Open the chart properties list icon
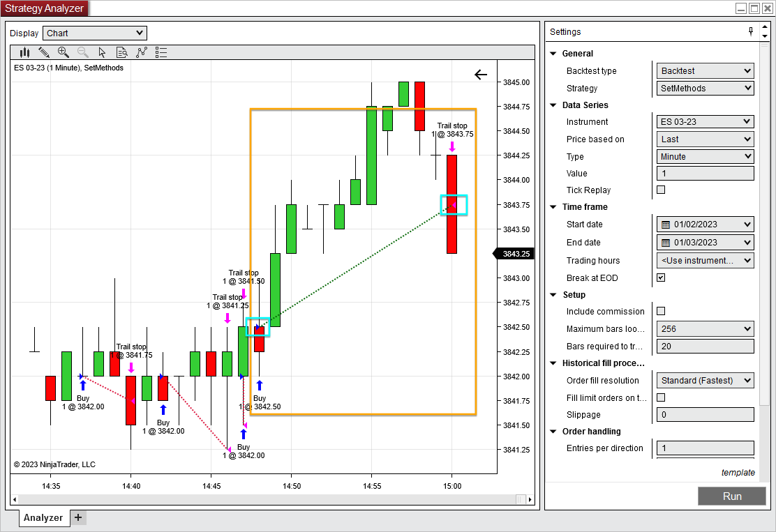This screenshot has width=776, height=532. point(161,52)
